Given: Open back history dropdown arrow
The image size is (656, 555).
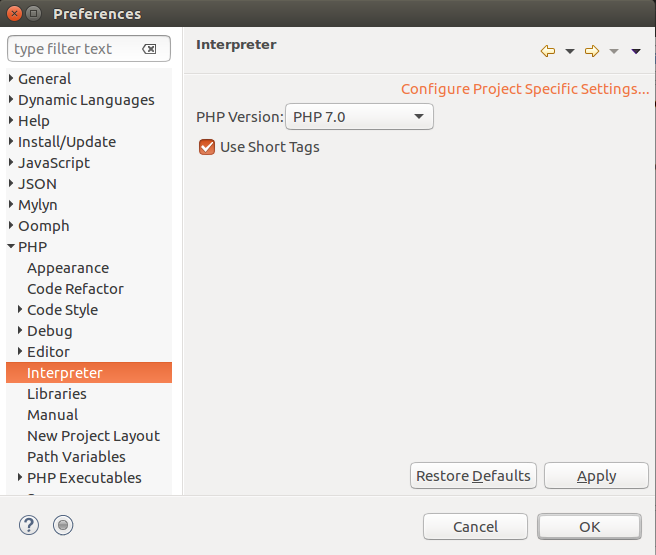Looking at the screenshot, I should click(569, 51).
